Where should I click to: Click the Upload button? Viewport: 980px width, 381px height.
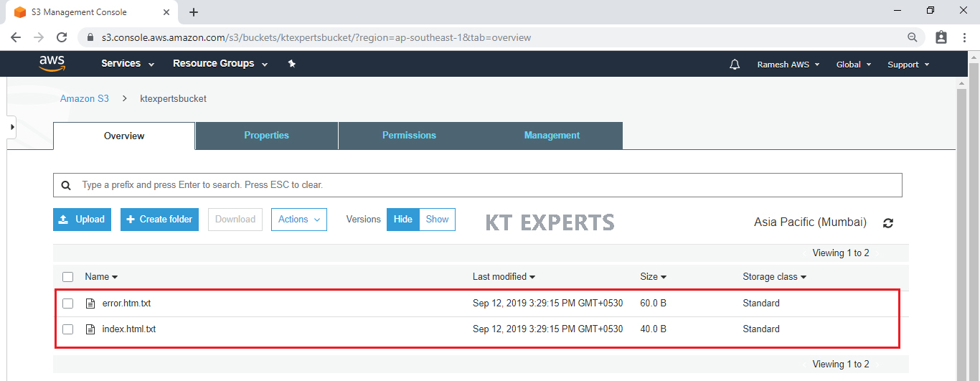point(82,220)
